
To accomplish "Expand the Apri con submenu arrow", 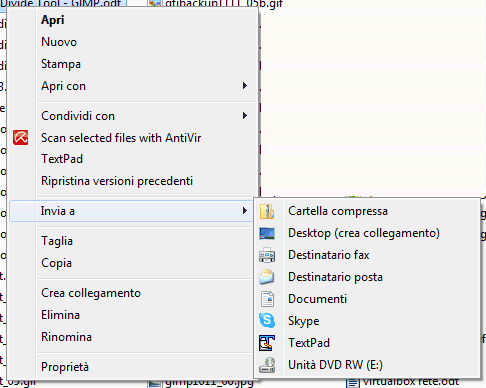I will 245,86.
